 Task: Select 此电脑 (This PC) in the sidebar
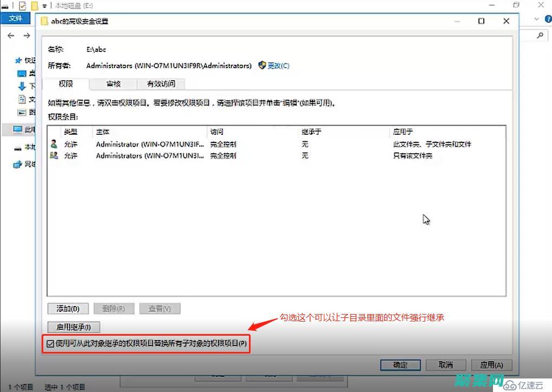[17, 130]
